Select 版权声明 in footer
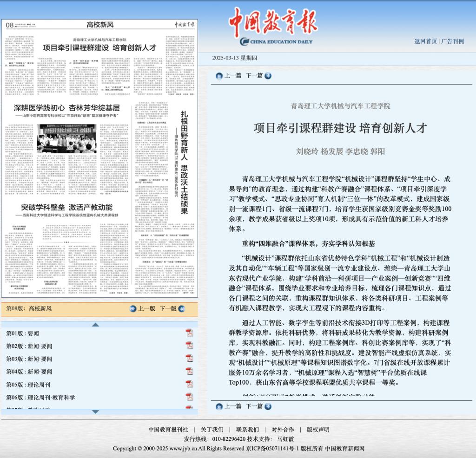Screen dimensions: 476x458 [318, 429]
